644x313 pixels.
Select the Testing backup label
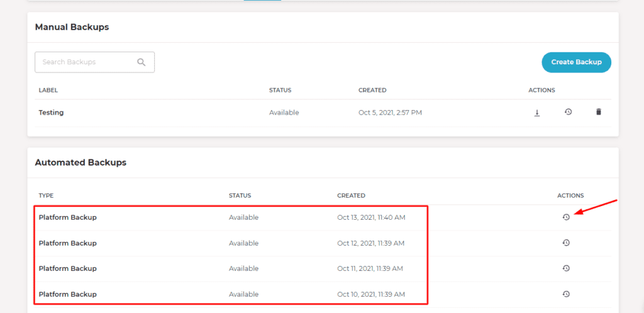pyautogui.click(x=51, y=113)
